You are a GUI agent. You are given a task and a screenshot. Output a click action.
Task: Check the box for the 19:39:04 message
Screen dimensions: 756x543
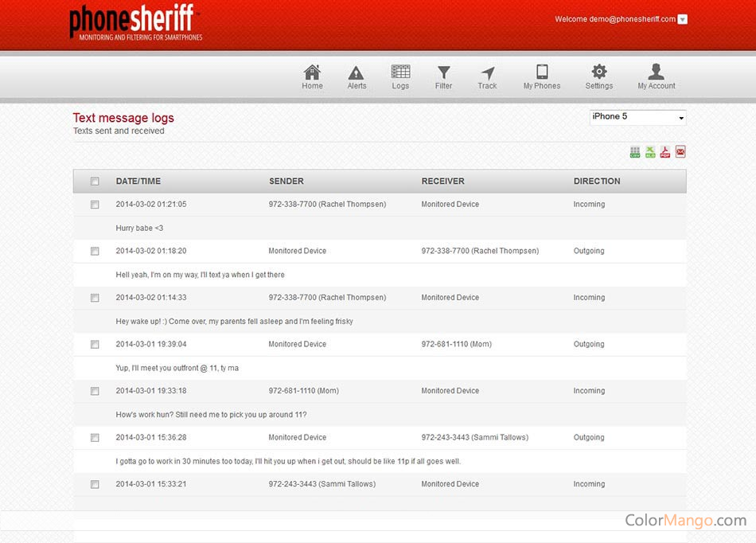pyautogui.click(x=95, y=344)
